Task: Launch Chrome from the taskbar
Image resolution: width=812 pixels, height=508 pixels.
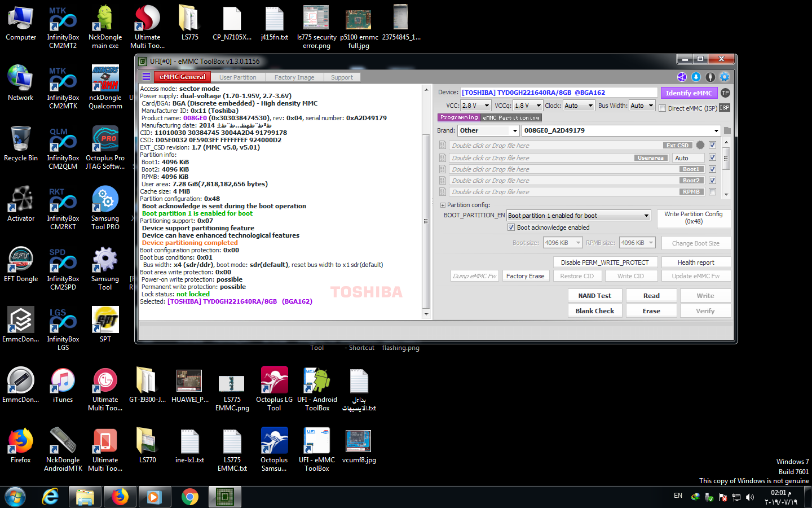Action: (190, 497)
